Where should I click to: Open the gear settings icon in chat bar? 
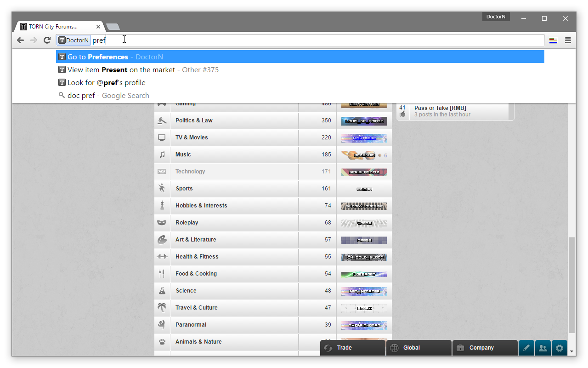[x=559, y=348]
